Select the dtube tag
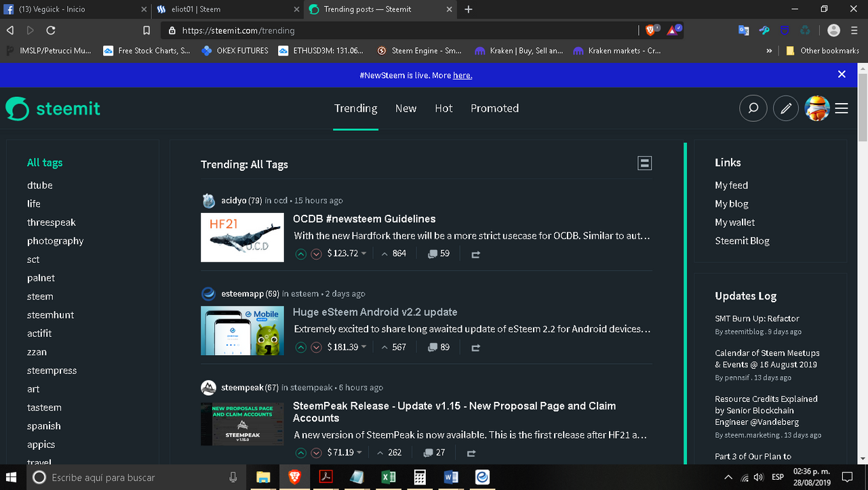This screenshot has width=868, height=490. [40, 185]
